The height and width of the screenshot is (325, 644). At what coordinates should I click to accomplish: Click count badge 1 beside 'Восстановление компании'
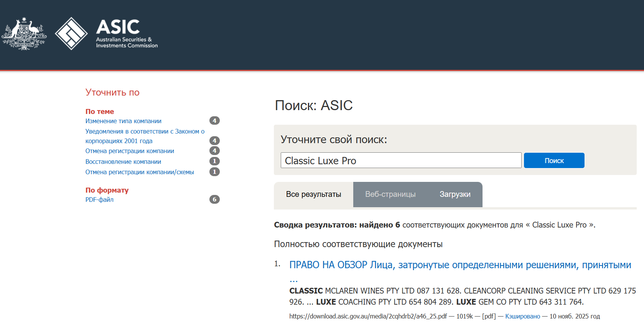(x=214, y=161)
